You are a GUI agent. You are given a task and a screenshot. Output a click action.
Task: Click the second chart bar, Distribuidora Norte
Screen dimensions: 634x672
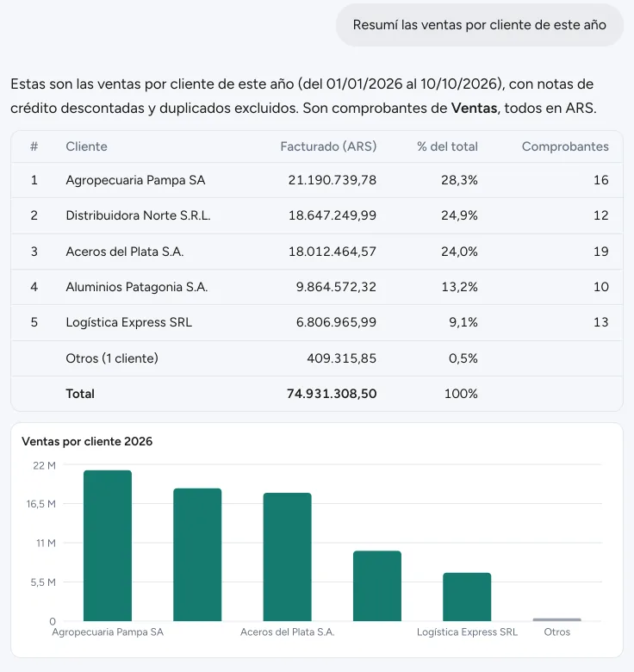pos(197,555)
